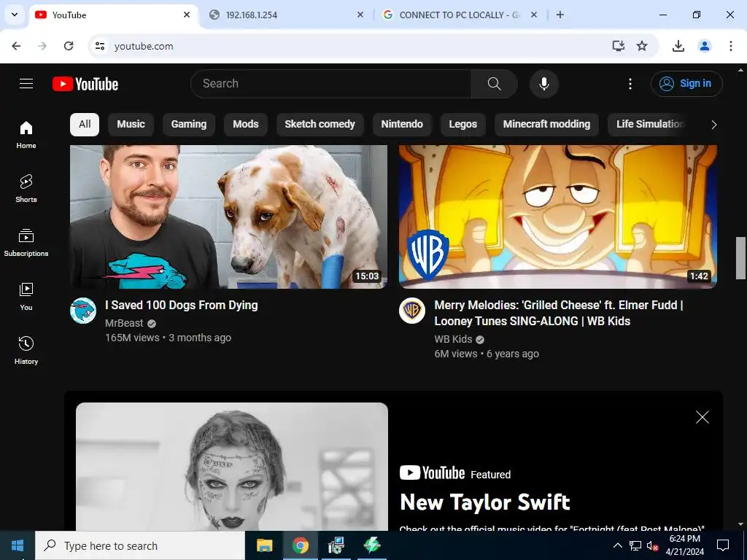Click MrBeast channel avatar

pos(83,311)
